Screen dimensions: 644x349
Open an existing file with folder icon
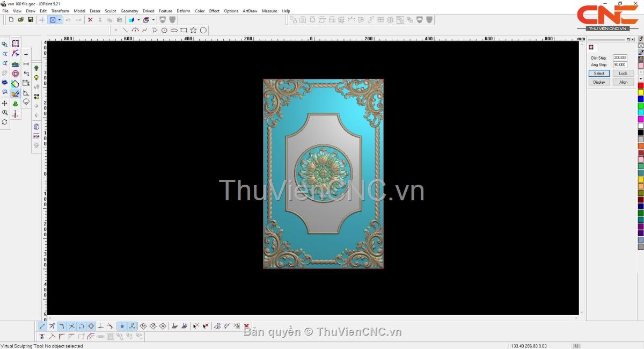coord(21,20)
